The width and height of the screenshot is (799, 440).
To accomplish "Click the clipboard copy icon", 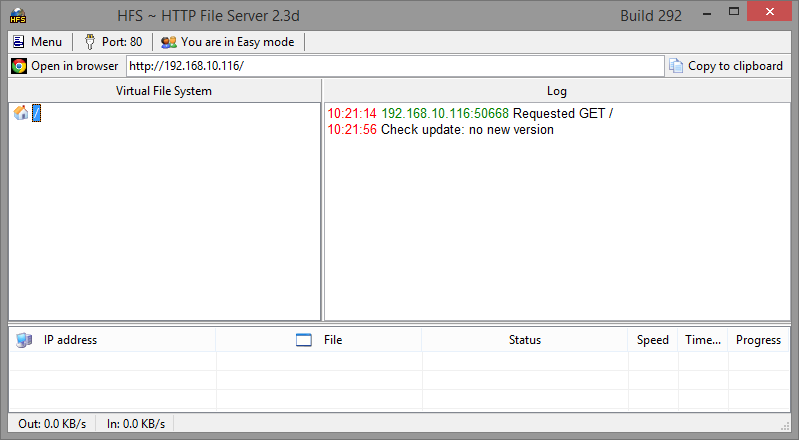I will 676,66.
